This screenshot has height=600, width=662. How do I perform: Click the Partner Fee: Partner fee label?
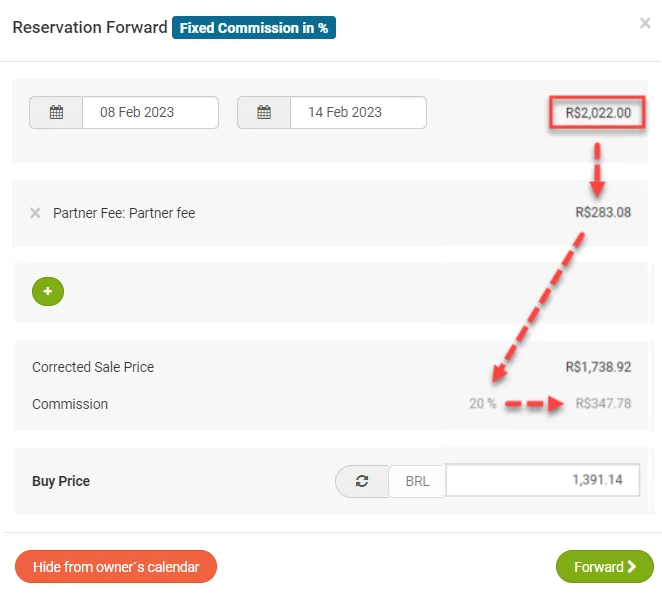124,213
